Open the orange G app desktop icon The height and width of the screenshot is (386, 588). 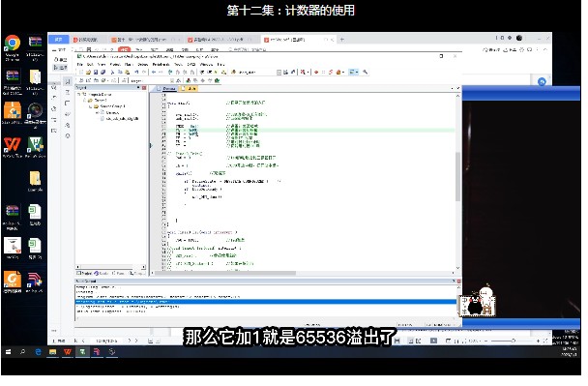pos(12,280)
